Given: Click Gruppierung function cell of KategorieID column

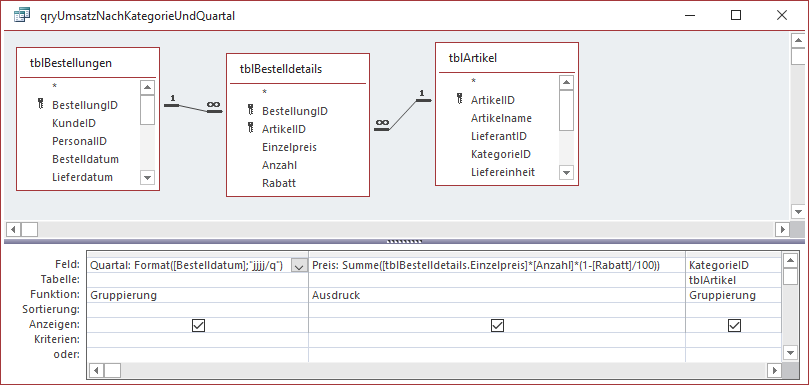Looking at the screenshot, I should coord(733,295).
